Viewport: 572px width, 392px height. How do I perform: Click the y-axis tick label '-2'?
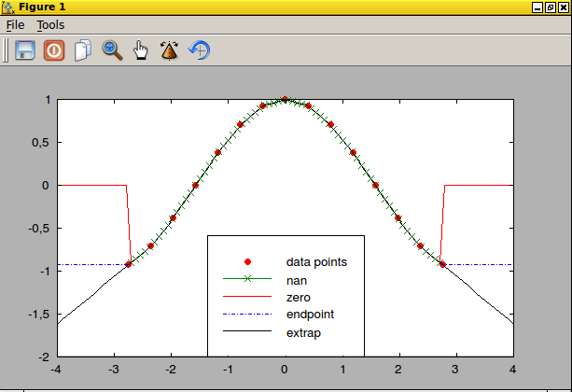(x=44, y=357)
